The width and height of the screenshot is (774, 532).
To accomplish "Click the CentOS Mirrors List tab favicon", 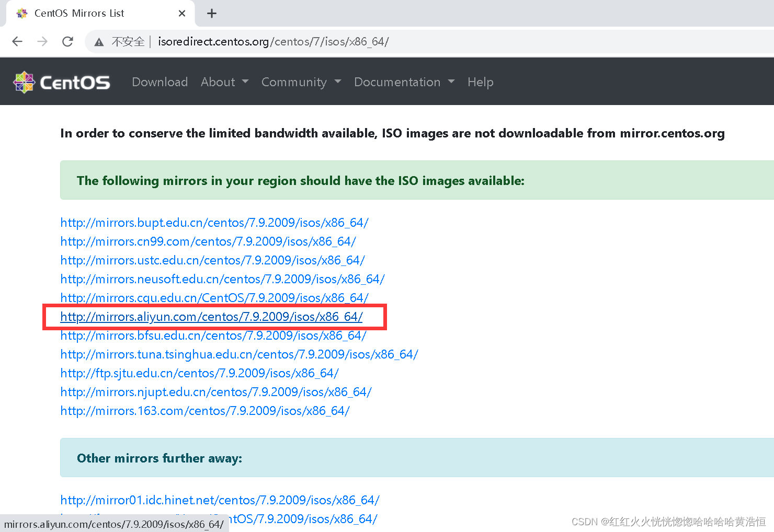I will (x=22, y=14).
